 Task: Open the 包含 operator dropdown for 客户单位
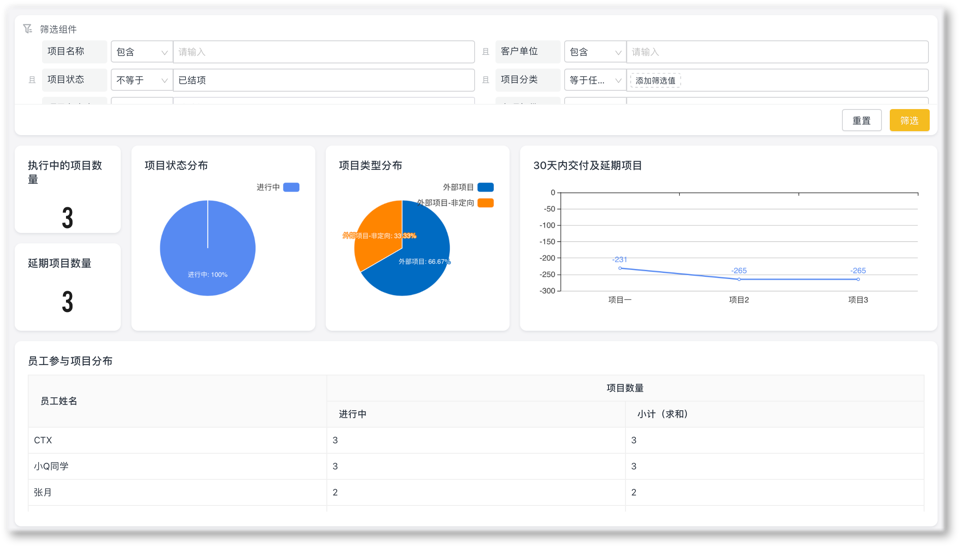click(x=594, y=52)
